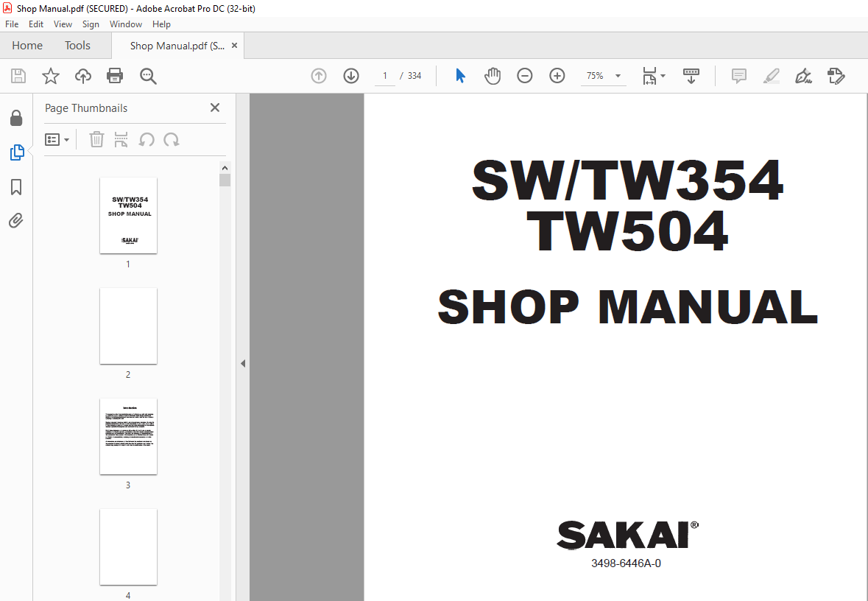Toggle Page Thumbnails sidebar icon
This screenshot has width=868, height=601.
(x=17, y=152)
